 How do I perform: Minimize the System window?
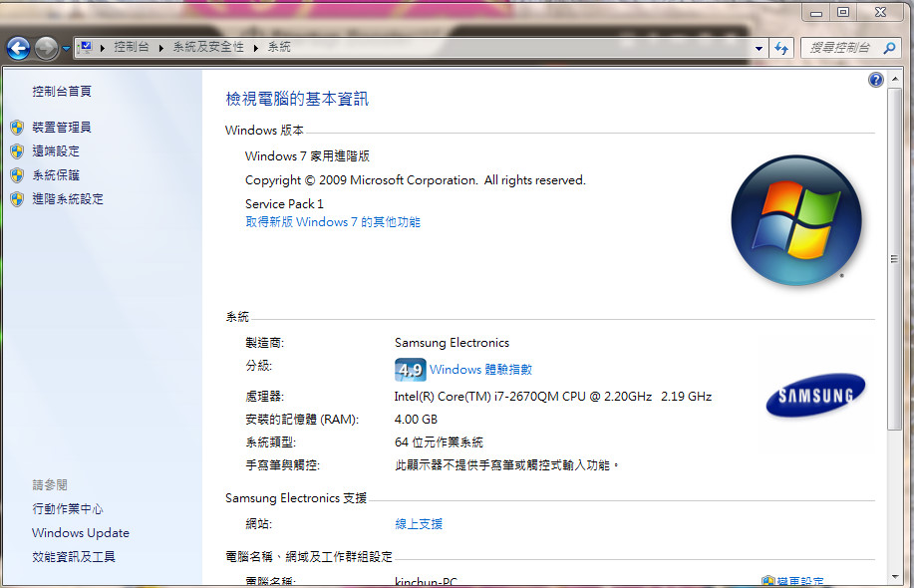tap(816, 12)
